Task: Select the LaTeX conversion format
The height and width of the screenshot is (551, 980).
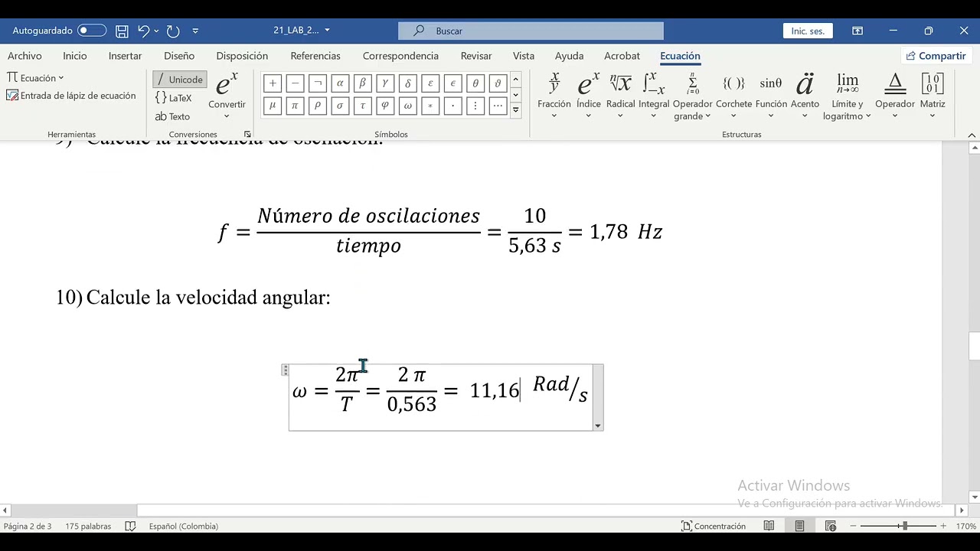Action: click(x=174, y=98)
